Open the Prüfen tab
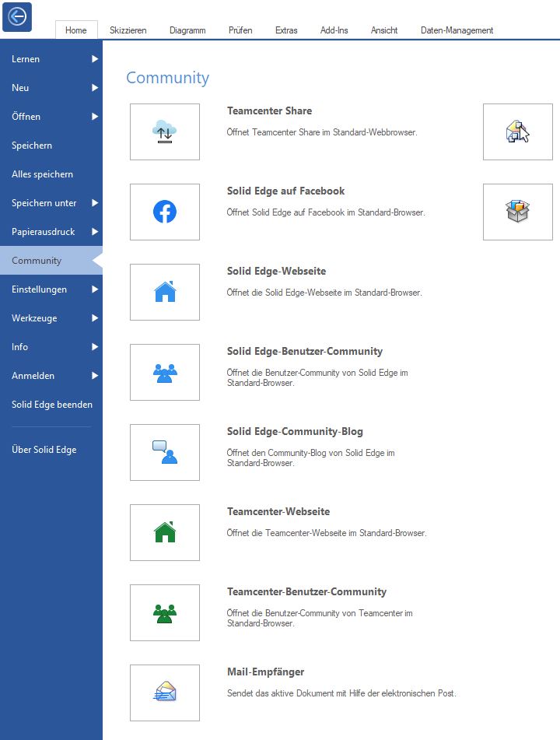This screenshot has width=560, height=740. click(x=240, y=30)
